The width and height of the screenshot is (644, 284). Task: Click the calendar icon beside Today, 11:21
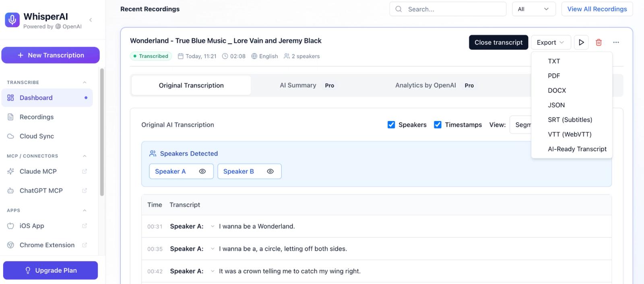click(181, 56)
